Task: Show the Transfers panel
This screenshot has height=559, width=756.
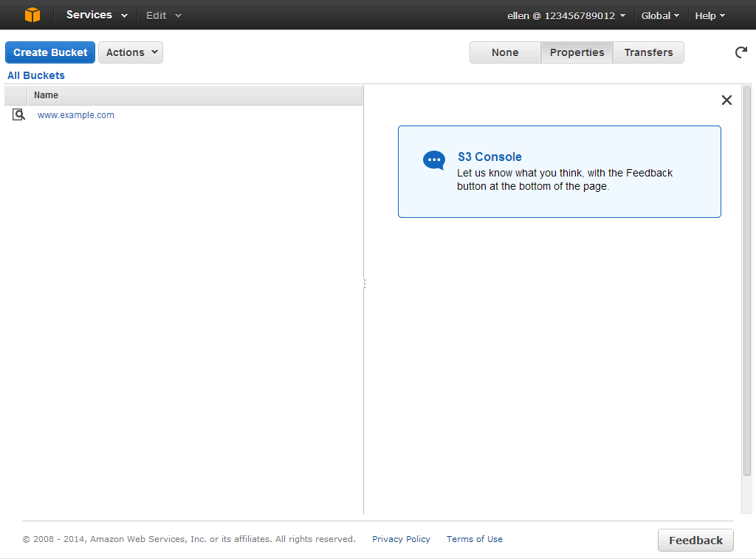Action: click(x=648, y=52)
